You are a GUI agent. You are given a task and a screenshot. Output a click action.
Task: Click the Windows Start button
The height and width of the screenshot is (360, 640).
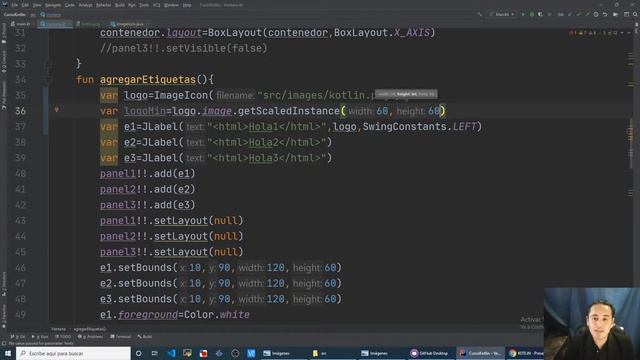pos(8,353)
